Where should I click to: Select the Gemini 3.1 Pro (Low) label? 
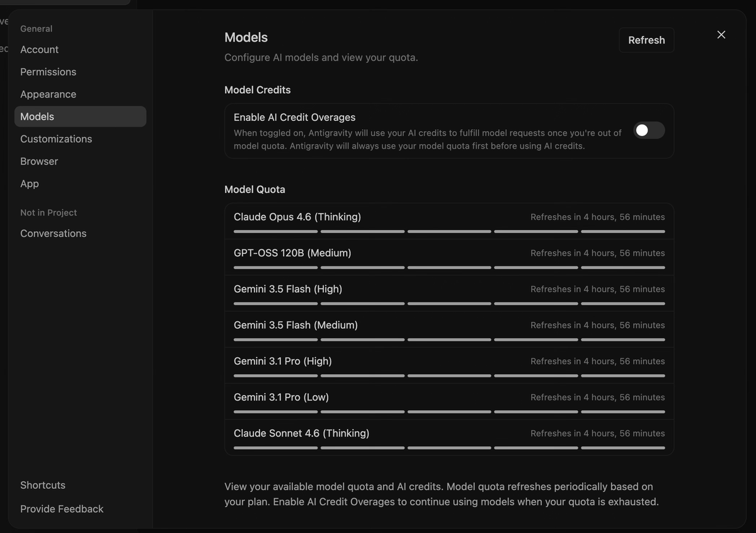(281, 398)
